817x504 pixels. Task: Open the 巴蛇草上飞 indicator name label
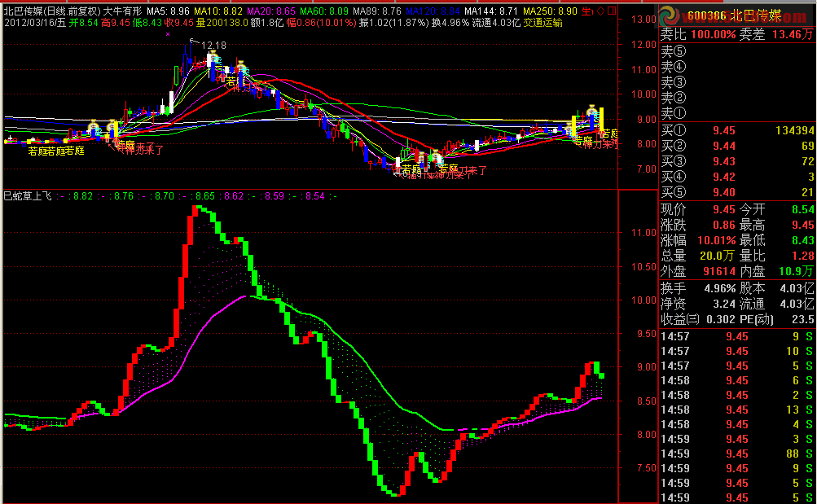pos(29,195)
